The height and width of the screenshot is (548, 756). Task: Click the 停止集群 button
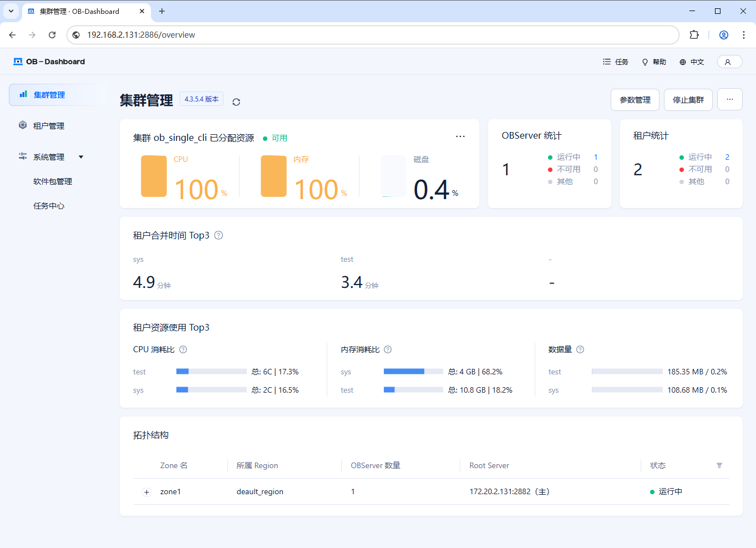tap(688, 100)
